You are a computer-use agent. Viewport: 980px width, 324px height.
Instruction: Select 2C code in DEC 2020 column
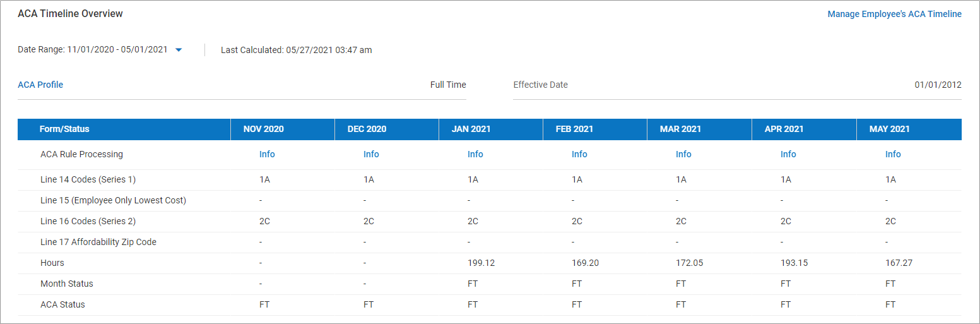[x=369, y=221]
